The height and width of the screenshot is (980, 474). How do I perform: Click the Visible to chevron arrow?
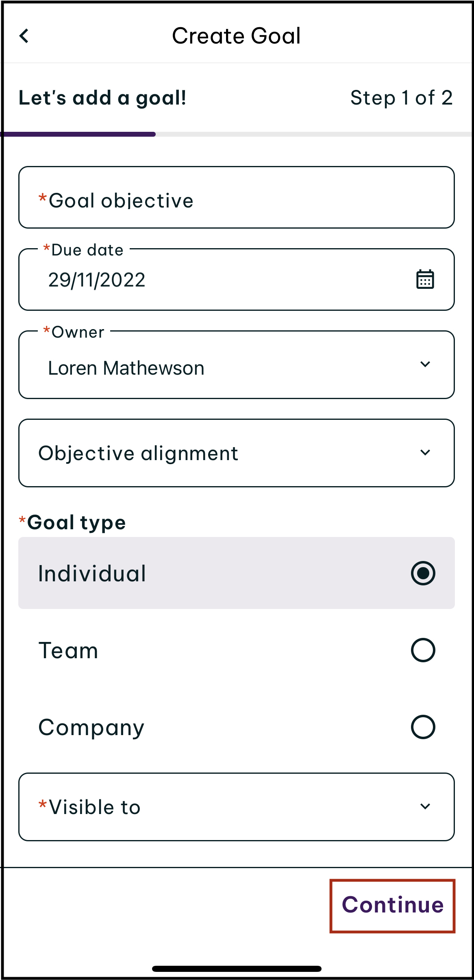pos(425,806)
